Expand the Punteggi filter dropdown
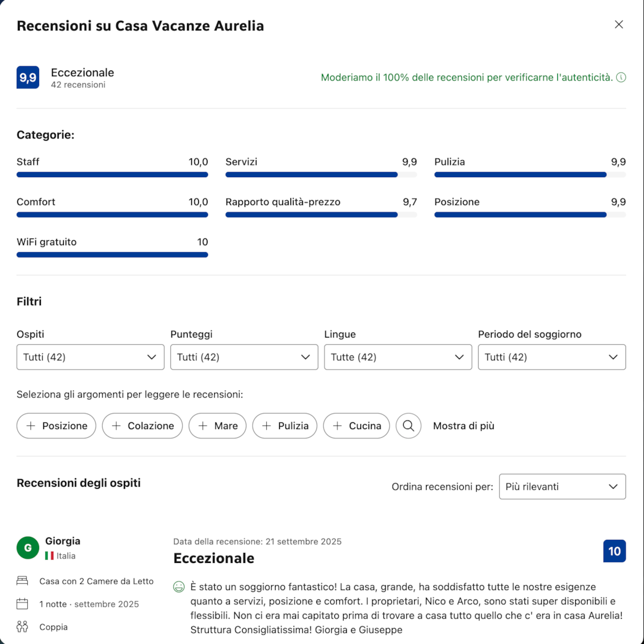Viewport: 644px width, 644px height. 244,357
